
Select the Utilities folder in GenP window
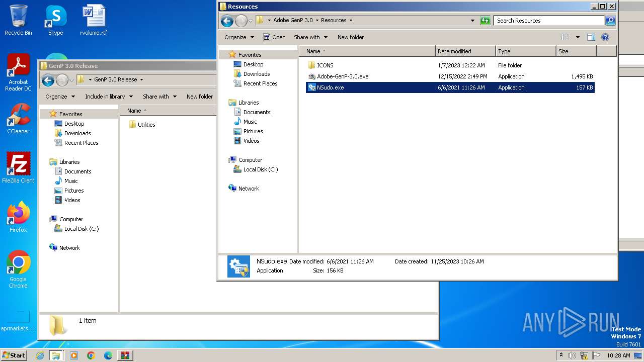(142, 125)
